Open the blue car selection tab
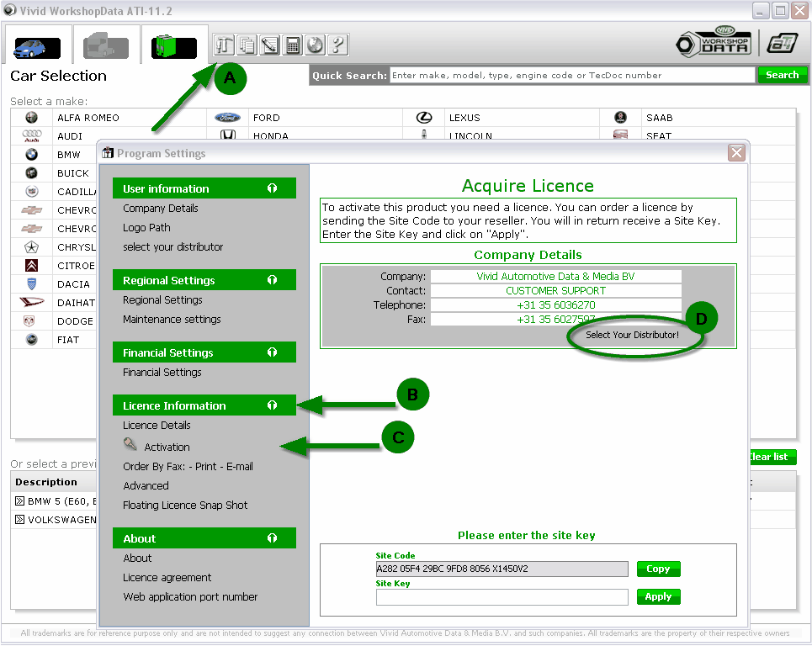 [37, 47]
